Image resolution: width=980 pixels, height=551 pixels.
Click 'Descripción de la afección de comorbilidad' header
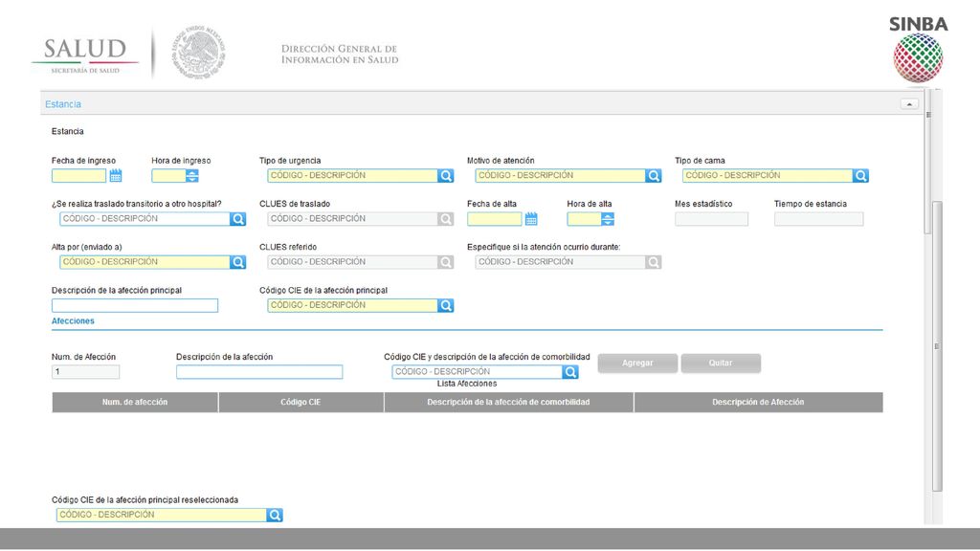pos(509,403)
